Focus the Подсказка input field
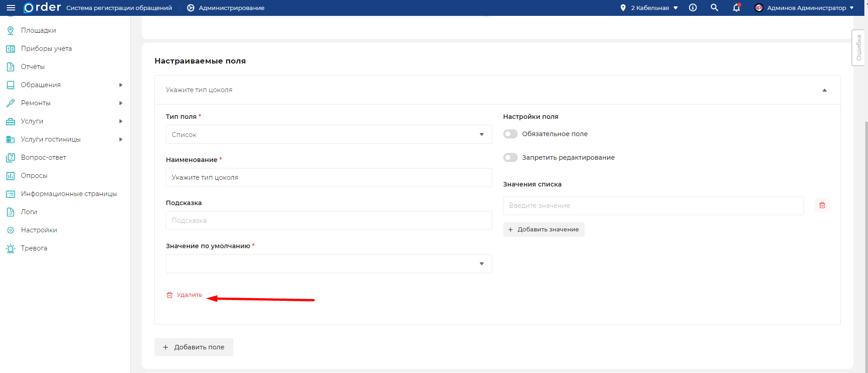 point(328,221)
